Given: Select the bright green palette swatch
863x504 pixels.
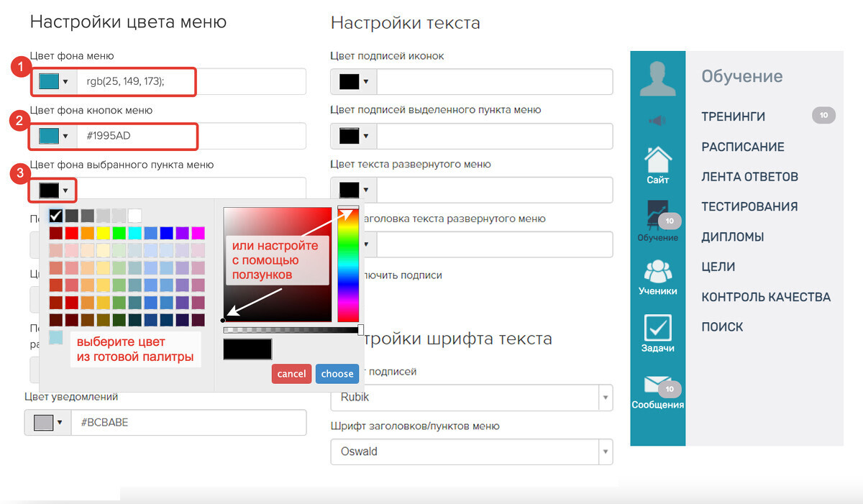Looking at the screenshot, I should coord(119,233).
